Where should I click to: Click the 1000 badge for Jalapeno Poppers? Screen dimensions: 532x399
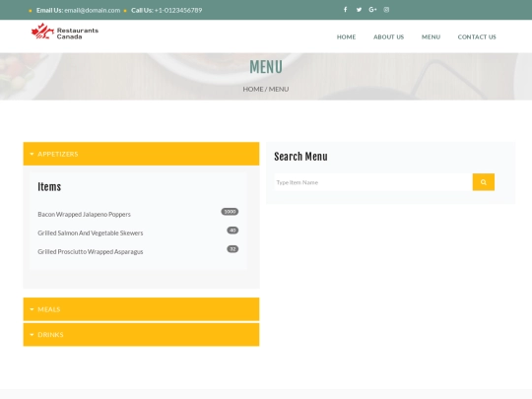[230, 212]
